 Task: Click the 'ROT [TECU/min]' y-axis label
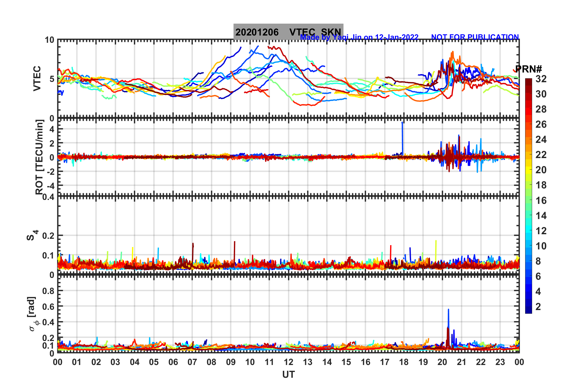pyautogui.click(x=39, y=157)
